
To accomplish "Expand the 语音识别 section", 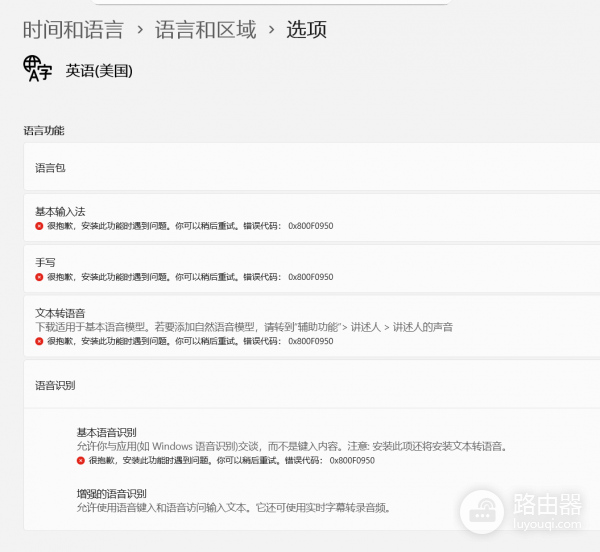I will point(311,385).
